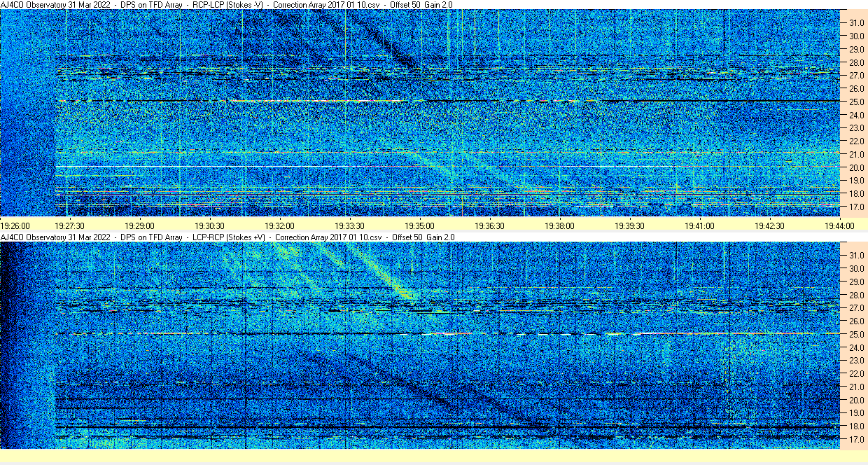
Task: Click 17.0 frequency label in Stokes +V panel
Action: [x=856, y=440]
